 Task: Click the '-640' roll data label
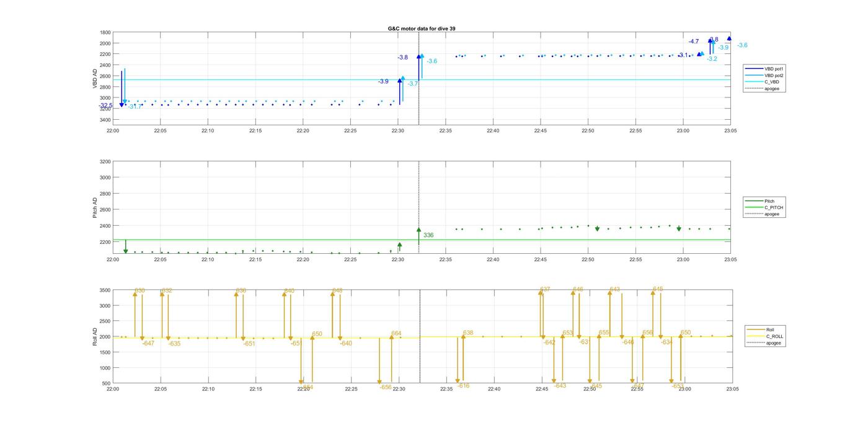coord(346,343)
